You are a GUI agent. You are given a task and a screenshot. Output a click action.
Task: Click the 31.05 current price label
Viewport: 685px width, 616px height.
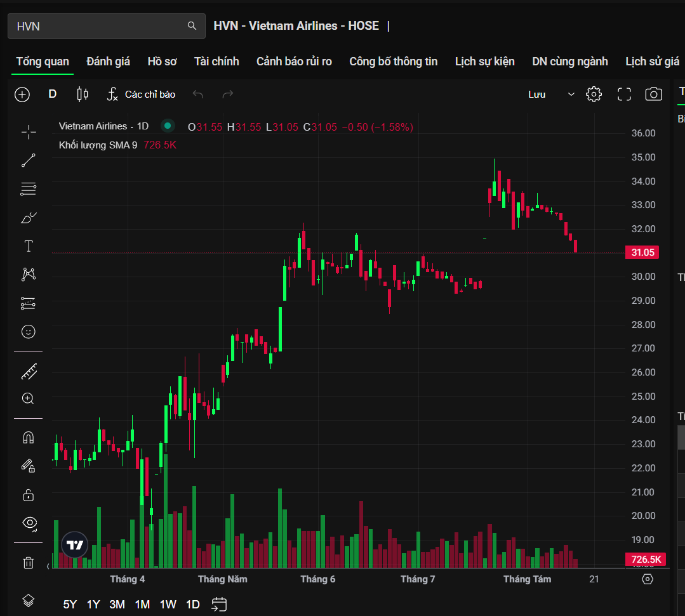[642, 252]
